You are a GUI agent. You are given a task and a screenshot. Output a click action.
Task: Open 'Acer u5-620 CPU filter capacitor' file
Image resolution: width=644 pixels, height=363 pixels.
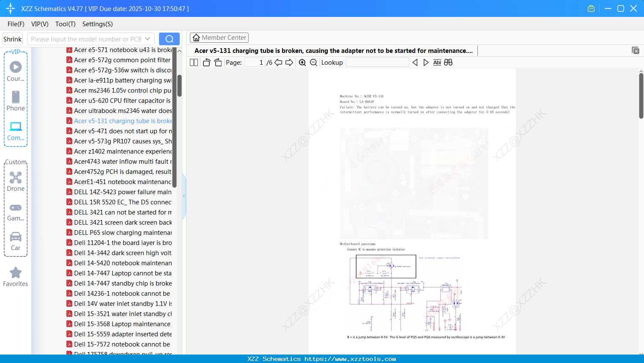119,101
